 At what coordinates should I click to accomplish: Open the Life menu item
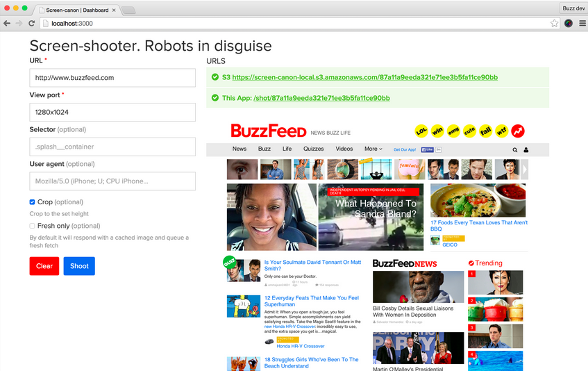[x=287, y=149]
